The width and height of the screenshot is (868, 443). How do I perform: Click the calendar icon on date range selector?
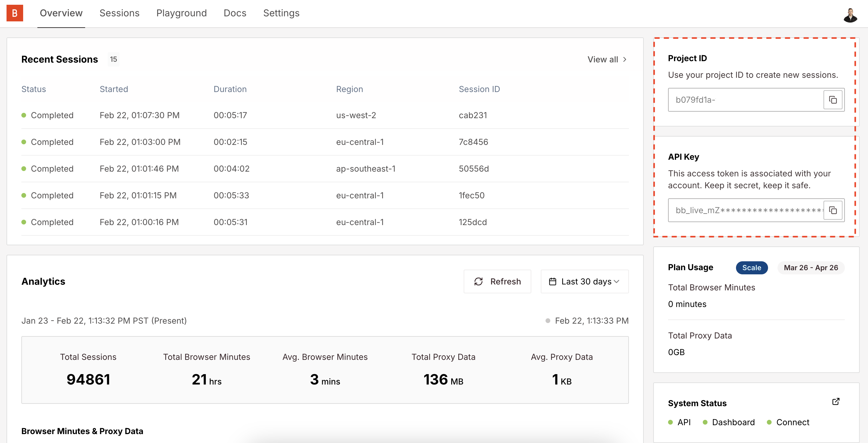click(x=553, y=281)
